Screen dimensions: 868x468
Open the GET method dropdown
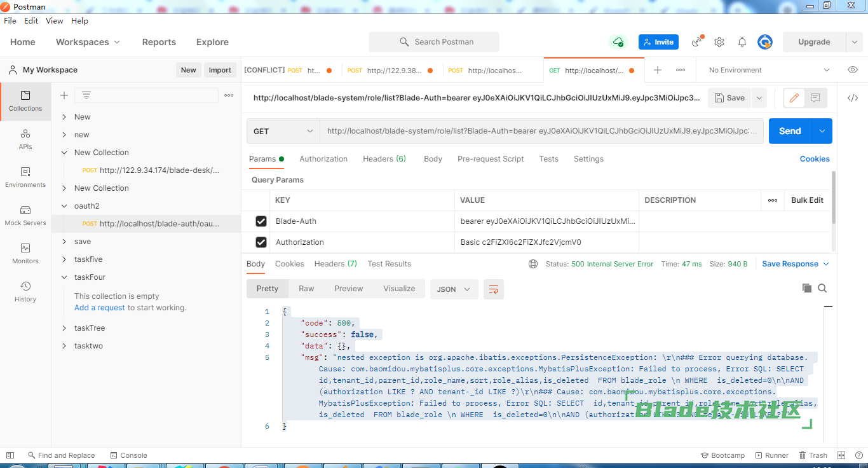(x=283, y=131)
